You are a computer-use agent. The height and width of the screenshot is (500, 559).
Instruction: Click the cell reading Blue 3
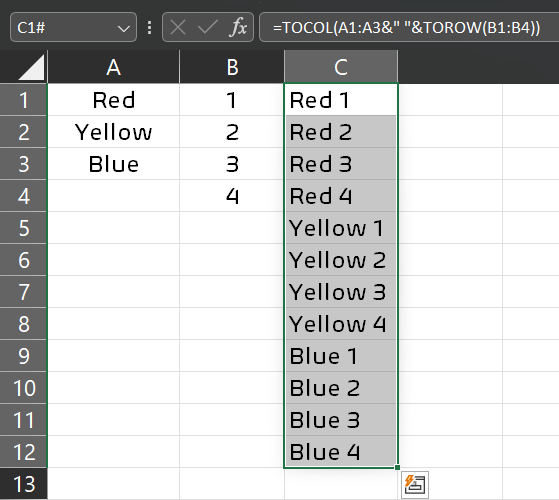pos(341,420)
